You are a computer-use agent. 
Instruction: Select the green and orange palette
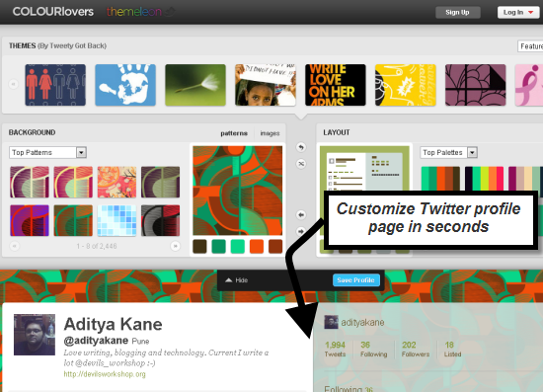(440, 179)
